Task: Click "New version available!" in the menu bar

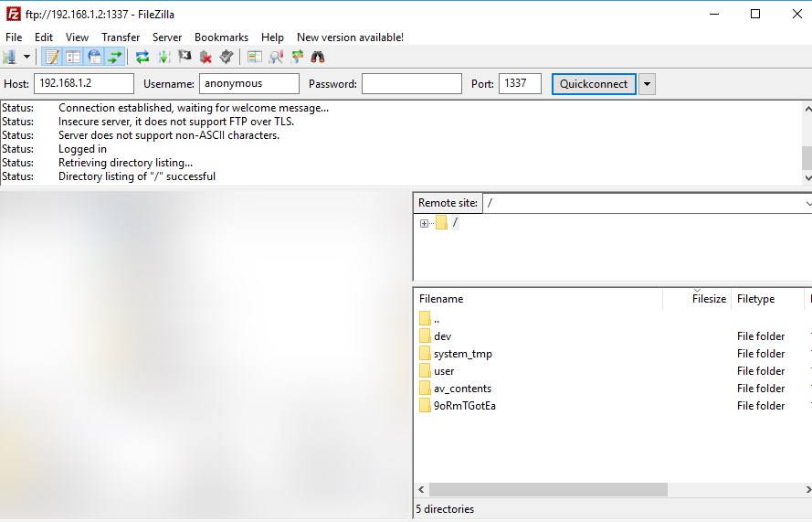Action: (x=350, y=37)
